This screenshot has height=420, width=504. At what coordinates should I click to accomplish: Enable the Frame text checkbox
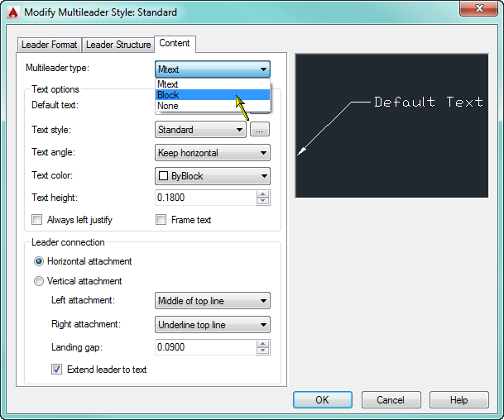click(x=161, y=220)
